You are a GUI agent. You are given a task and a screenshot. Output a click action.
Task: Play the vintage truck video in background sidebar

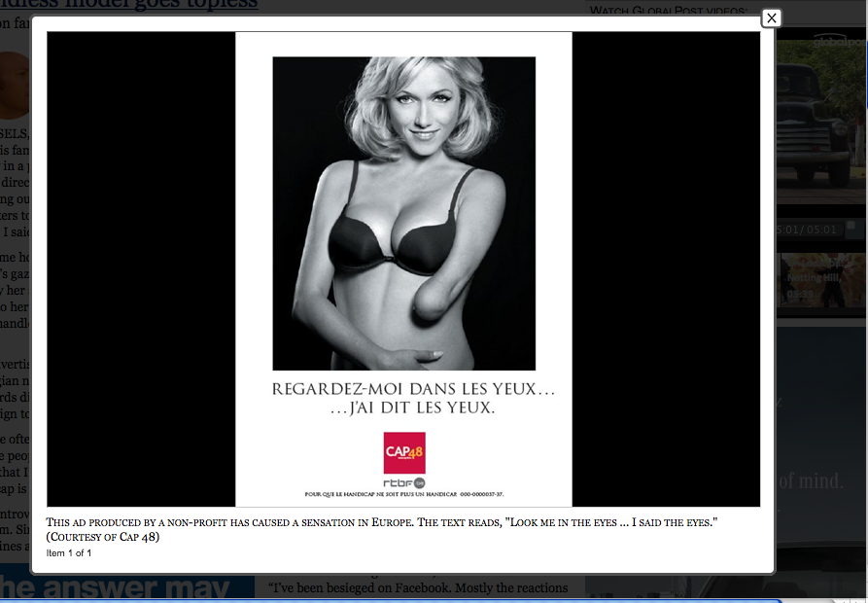coord(821,122)
